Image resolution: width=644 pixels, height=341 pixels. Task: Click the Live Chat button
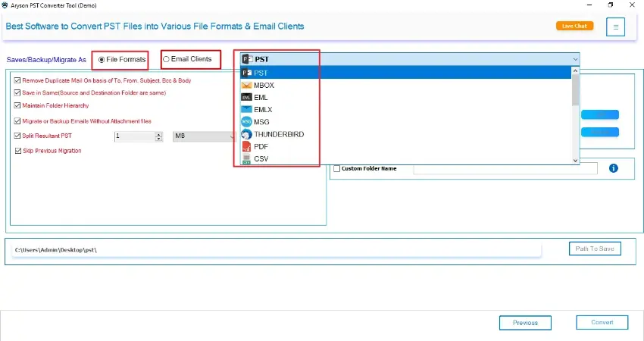(x=574, y=26)
